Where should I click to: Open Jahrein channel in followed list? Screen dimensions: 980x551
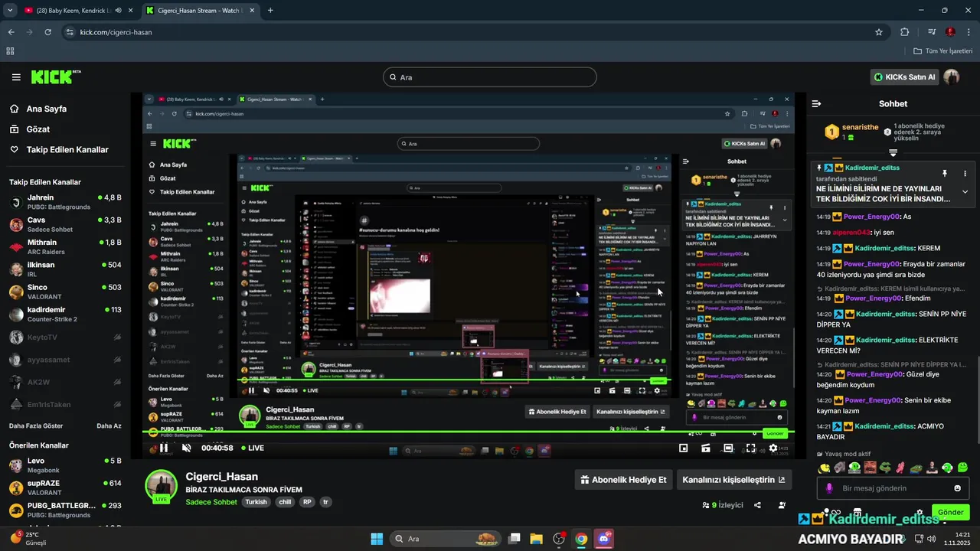(65, 202)
